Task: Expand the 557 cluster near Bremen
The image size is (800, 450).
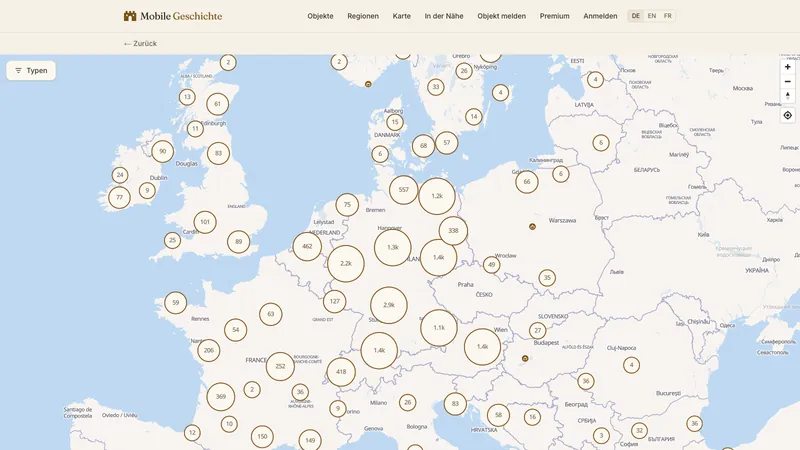Action: pos(404,190)
